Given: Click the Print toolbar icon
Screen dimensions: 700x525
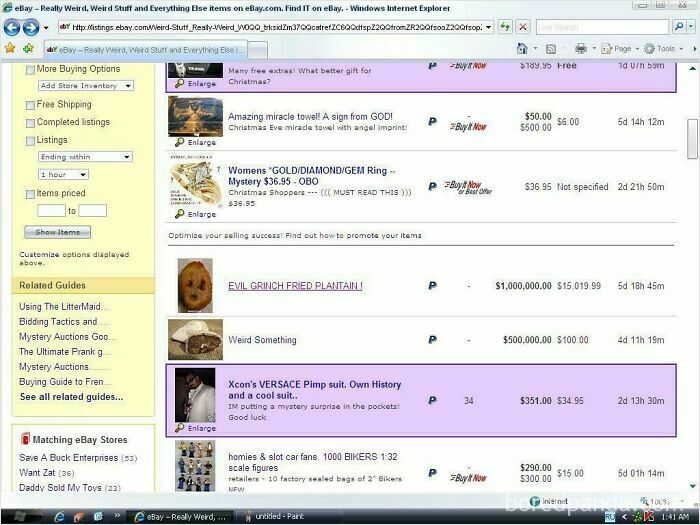Looking at the screenshot, I should point(580,48).
